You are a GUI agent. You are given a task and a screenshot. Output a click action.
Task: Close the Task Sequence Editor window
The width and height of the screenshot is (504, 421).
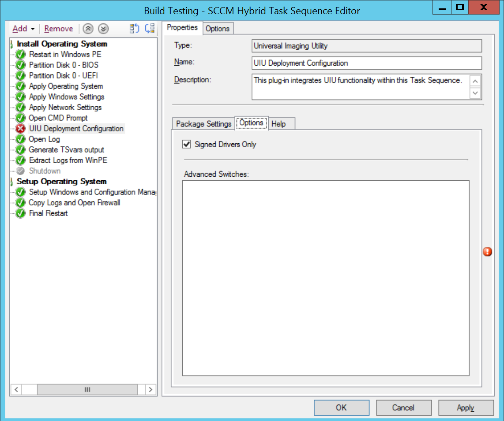point(484,7)
